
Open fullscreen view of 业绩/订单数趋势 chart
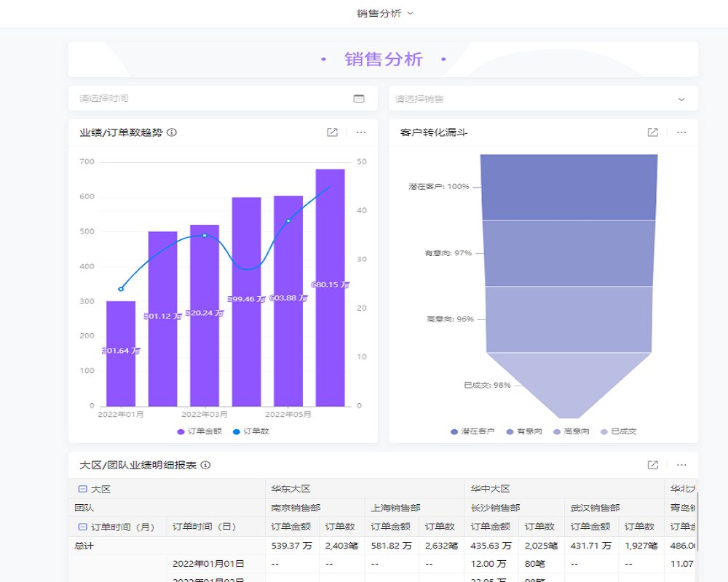click(333, 132)
